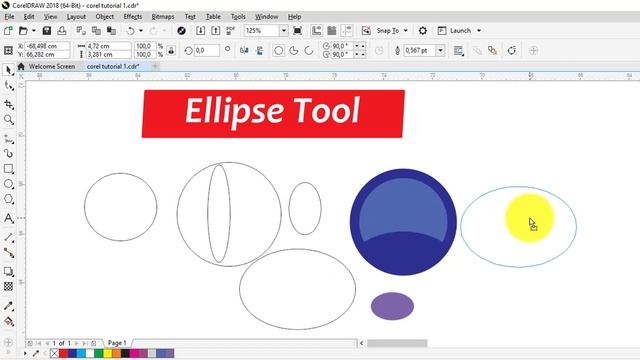
Task: Select the Crop tool
Action: coord(8,104)
